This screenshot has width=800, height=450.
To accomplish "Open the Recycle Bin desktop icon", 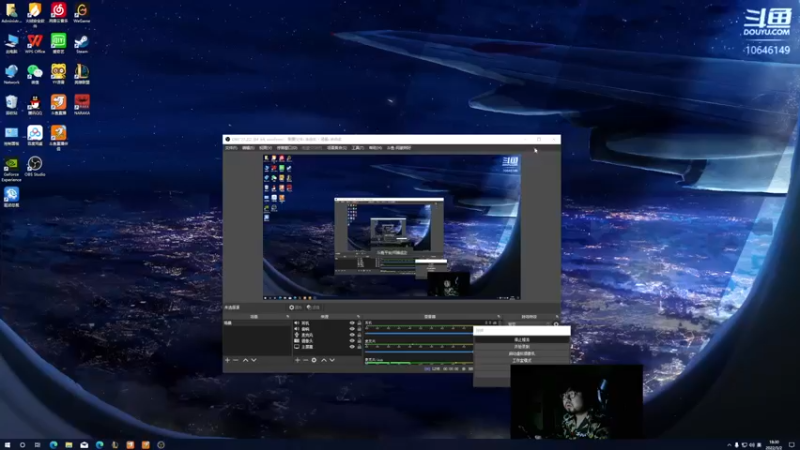I will pos(11,105).
